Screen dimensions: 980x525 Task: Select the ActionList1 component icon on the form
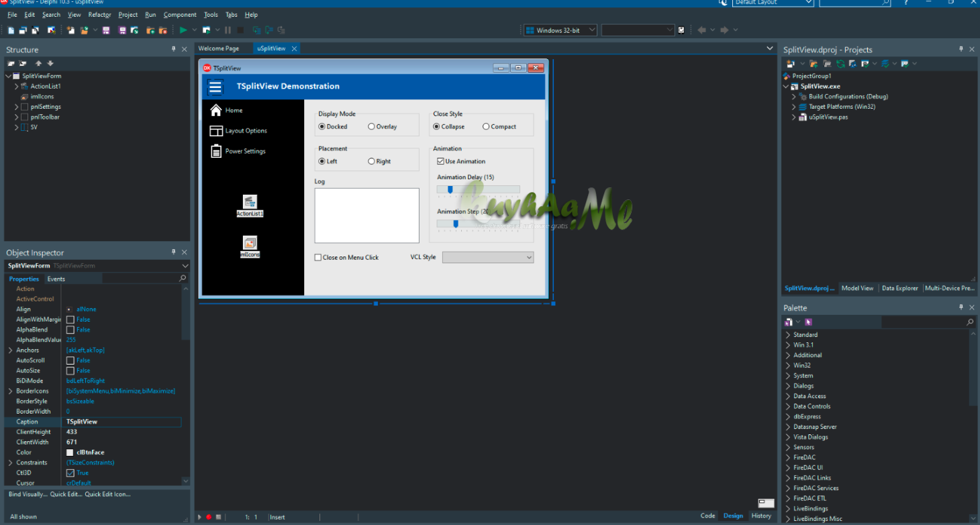point(250,201)
